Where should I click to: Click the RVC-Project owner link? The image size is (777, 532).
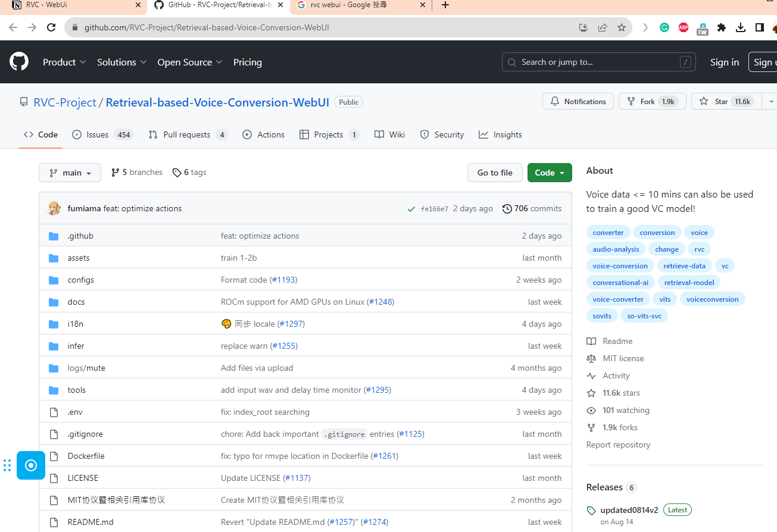coord(65,102)
